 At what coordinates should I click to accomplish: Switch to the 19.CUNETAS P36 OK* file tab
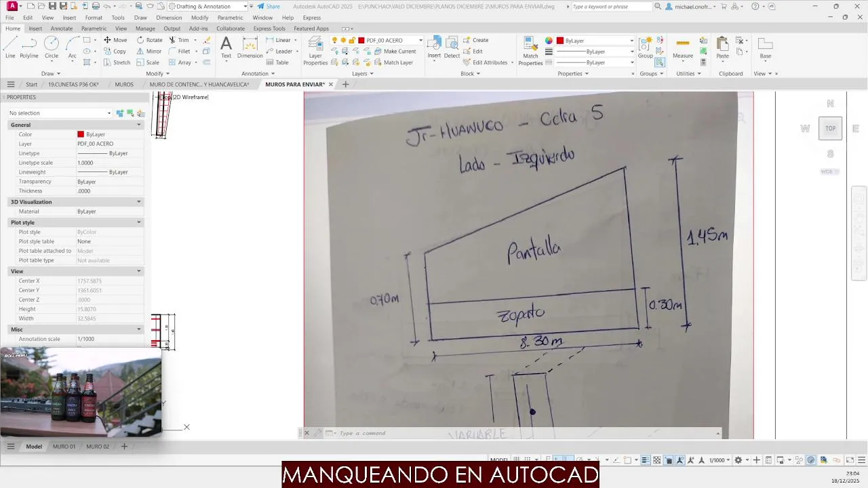[73, 85]
